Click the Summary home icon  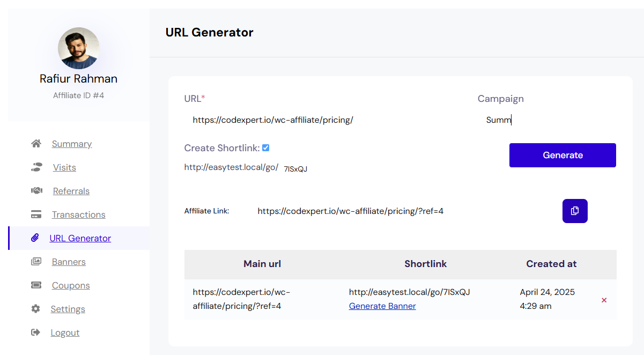coord(36,144)
